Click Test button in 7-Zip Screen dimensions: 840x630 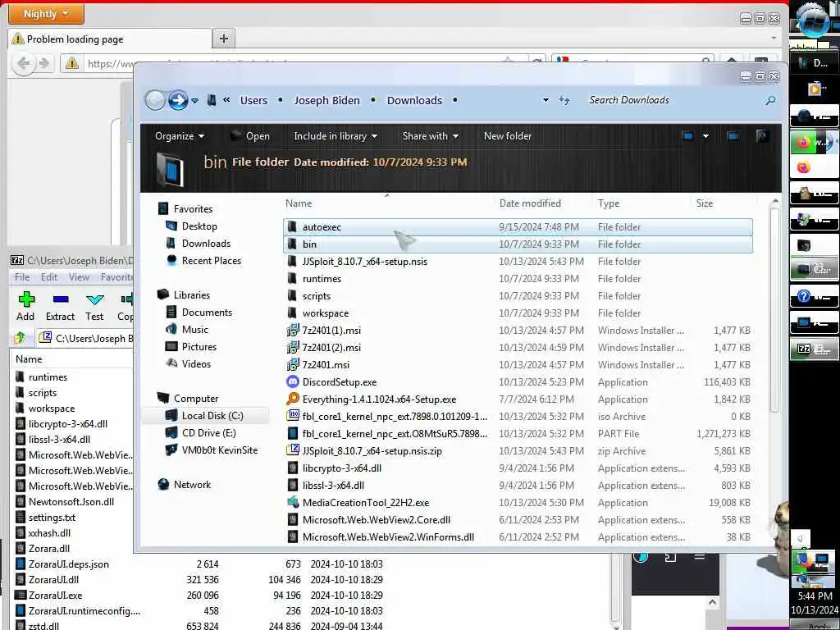[95, 307]
